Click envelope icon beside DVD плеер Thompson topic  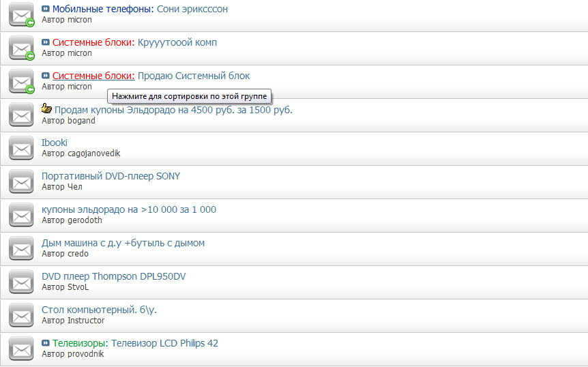point(21,282)
